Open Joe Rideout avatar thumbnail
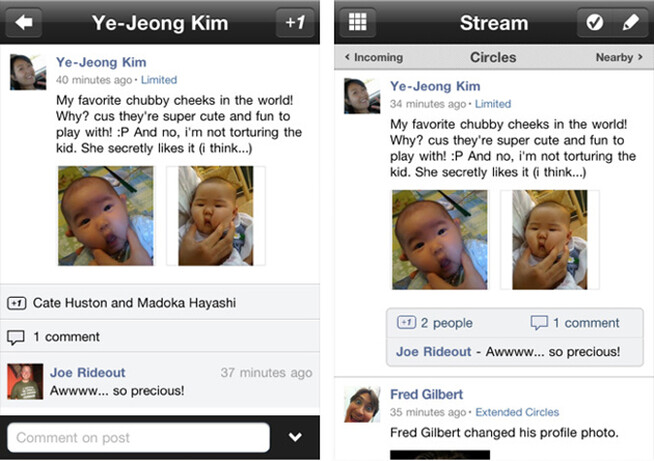 pos(25,381)
